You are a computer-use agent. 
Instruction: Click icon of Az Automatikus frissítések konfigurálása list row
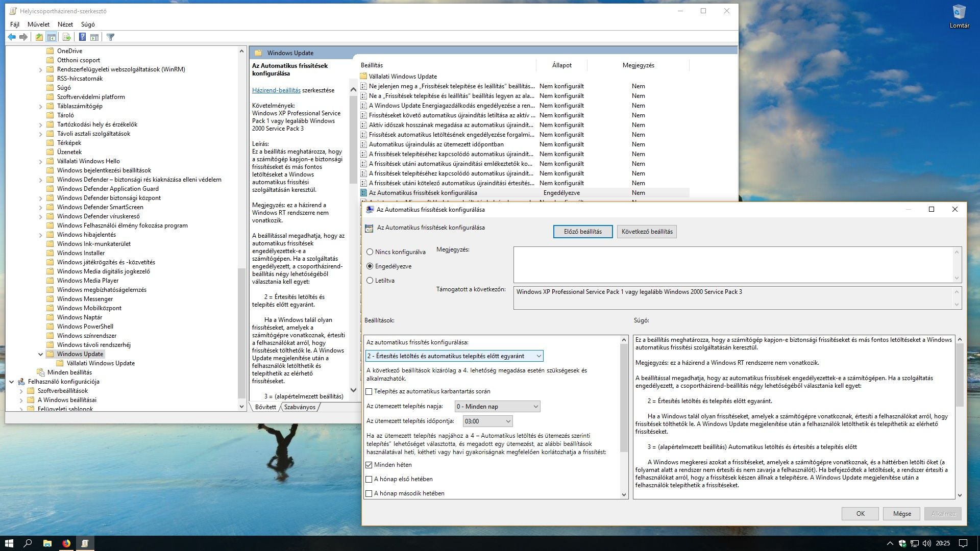[363, 193]
